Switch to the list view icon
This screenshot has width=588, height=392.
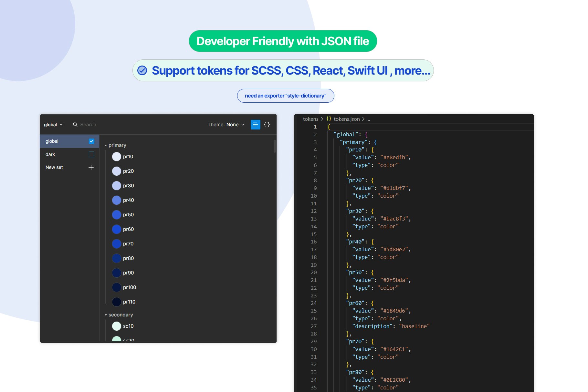[x=255, y=125]
